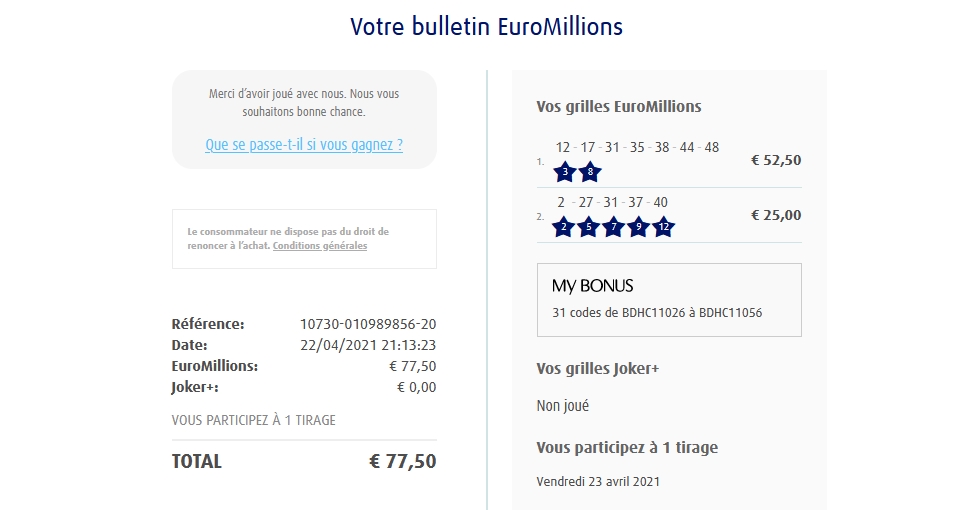Click star number 8 in grid 1

[590, 172]
